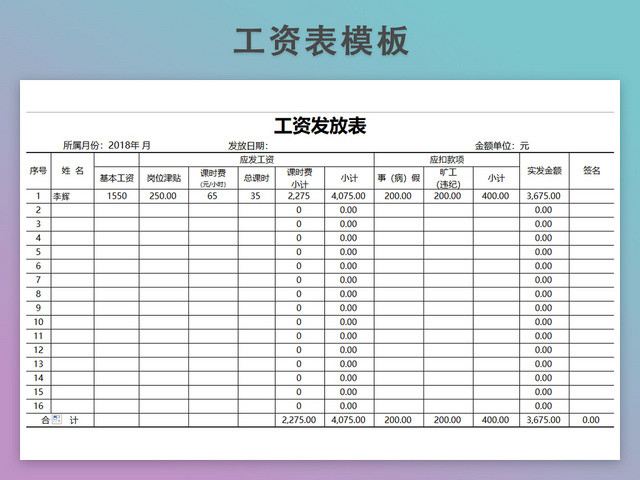
Task: Select the 签名 column header
Action: [x=591, y=171]
